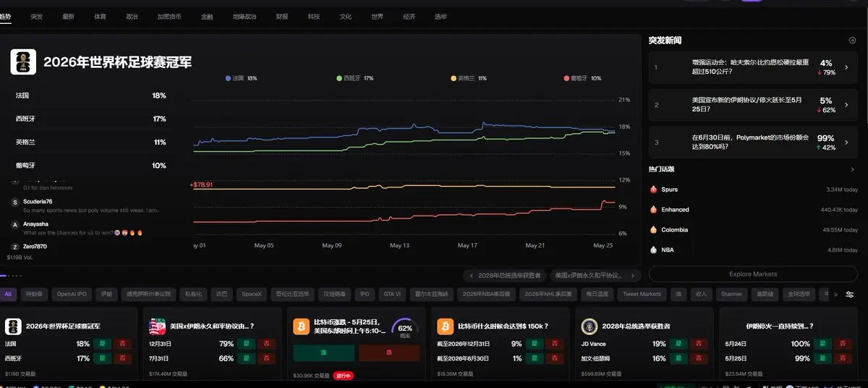The image size is (868, 388).
Task: Open the 科技 tab
Action: click(x=313, y=16)
